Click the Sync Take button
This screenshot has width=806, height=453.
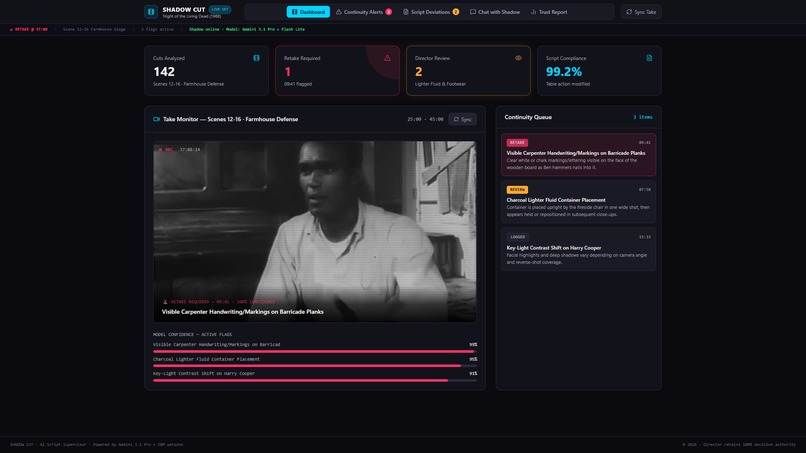[x=641, y=12]
